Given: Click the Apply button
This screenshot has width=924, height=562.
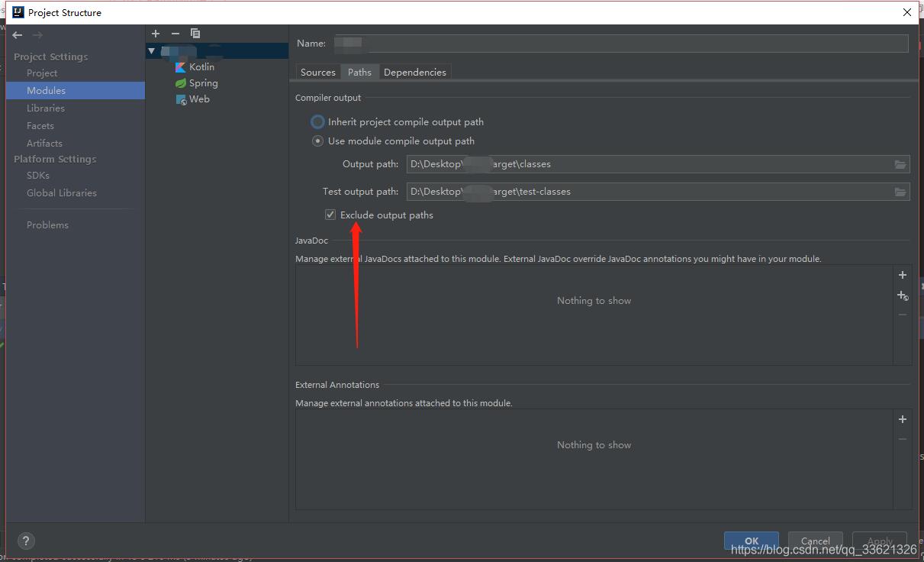Looking at the screenshot, I should 880,541.
